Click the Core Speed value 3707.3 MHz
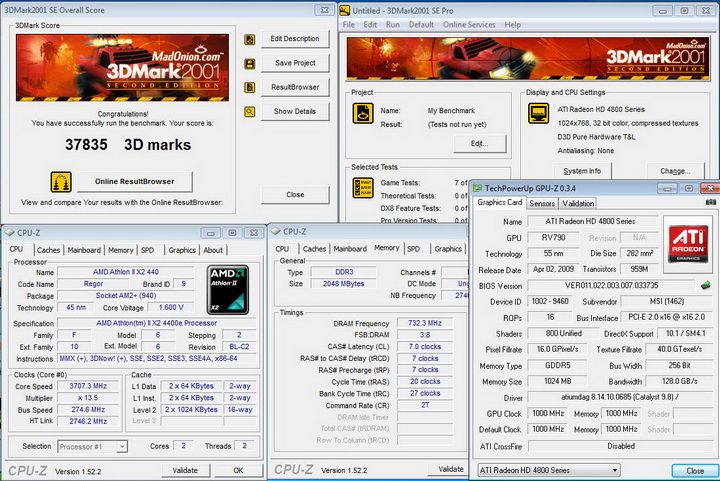720x481 pixels. [88, 386]
